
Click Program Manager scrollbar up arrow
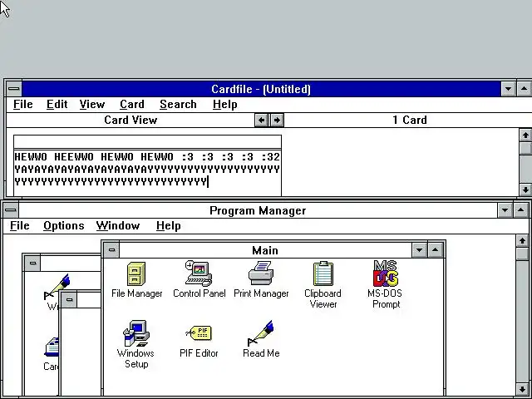(522, 241)
